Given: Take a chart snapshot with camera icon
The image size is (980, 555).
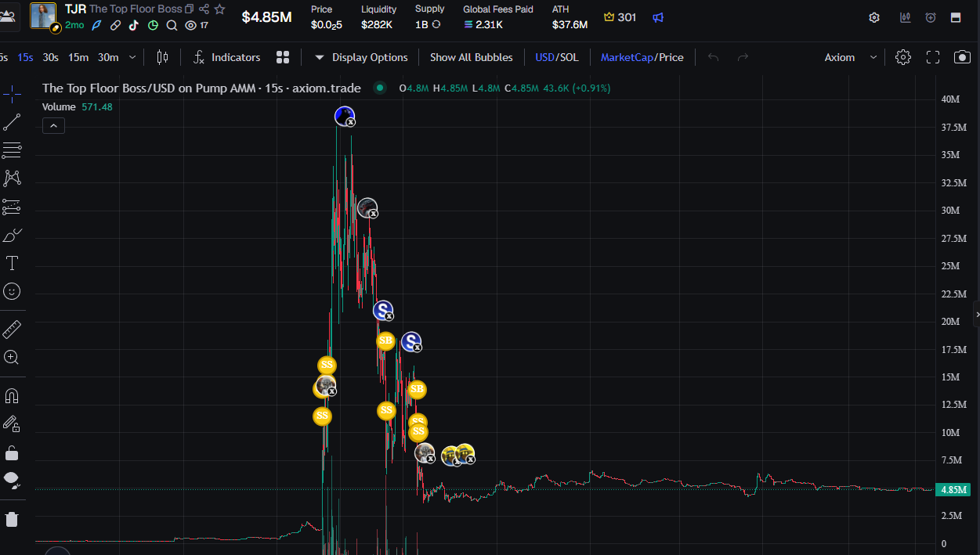Looking at the screenshot, I should 962,57.
